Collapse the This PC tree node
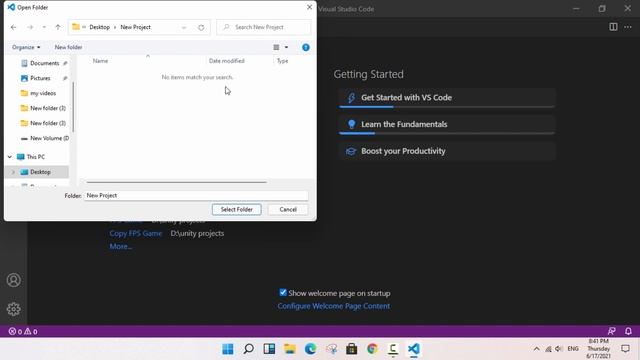This screenshot has width=640, height=360. [x=10, y=157]
